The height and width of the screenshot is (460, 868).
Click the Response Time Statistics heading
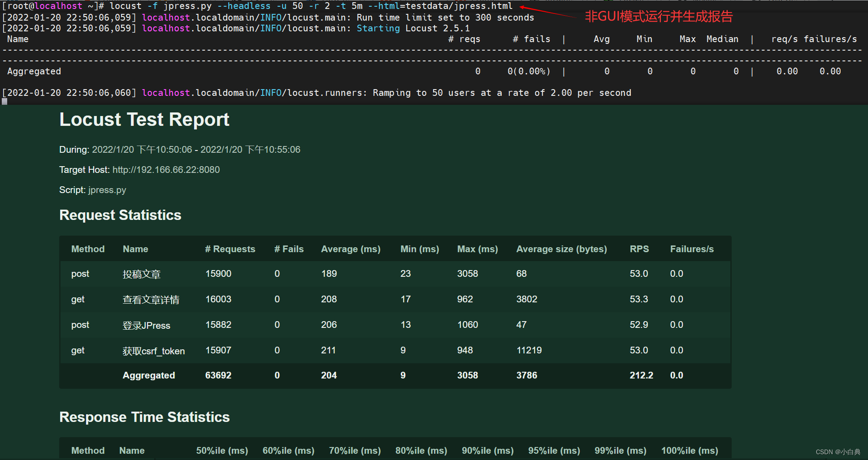click(x=144, y=417)
